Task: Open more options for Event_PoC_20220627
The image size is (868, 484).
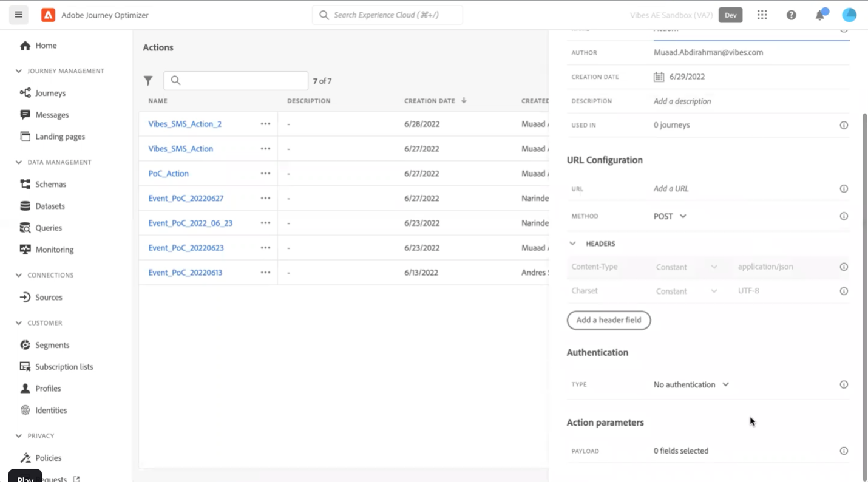Action: pyautogui.click(x=265, y=198)
